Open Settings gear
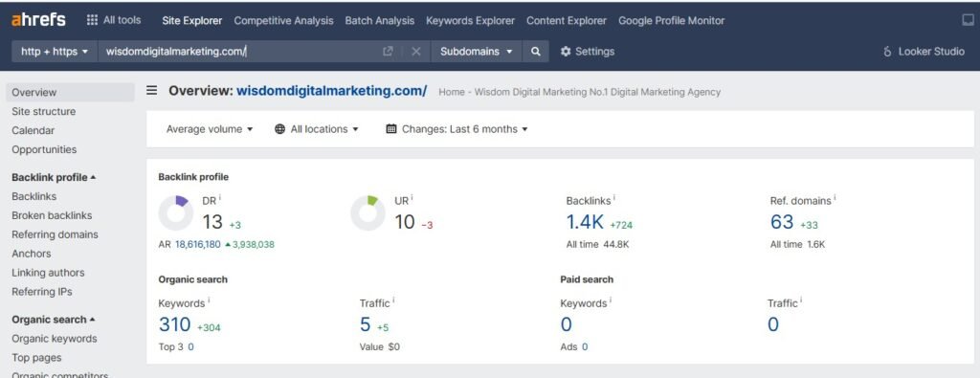Image resolution: width=980 pixels, height=378 pixels. pos(587,52)
